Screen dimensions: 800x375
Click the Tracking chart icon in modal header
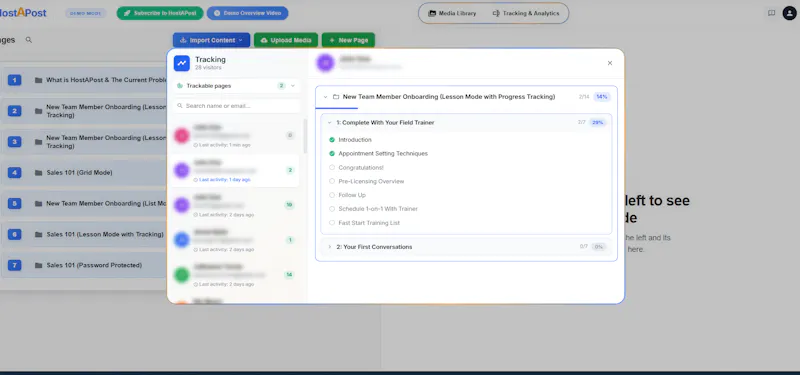(182, 63)
